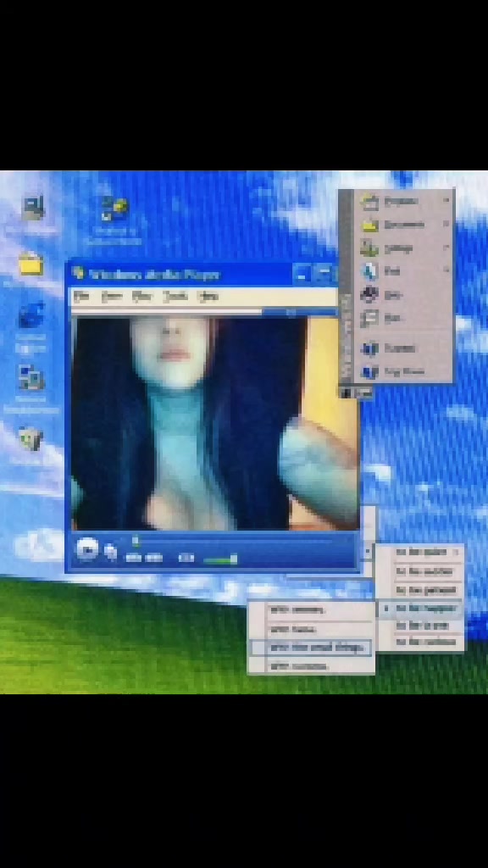Open the Tools menu in Media Player
This screenshot has height=868, width=488.
(x=175, y=297)
